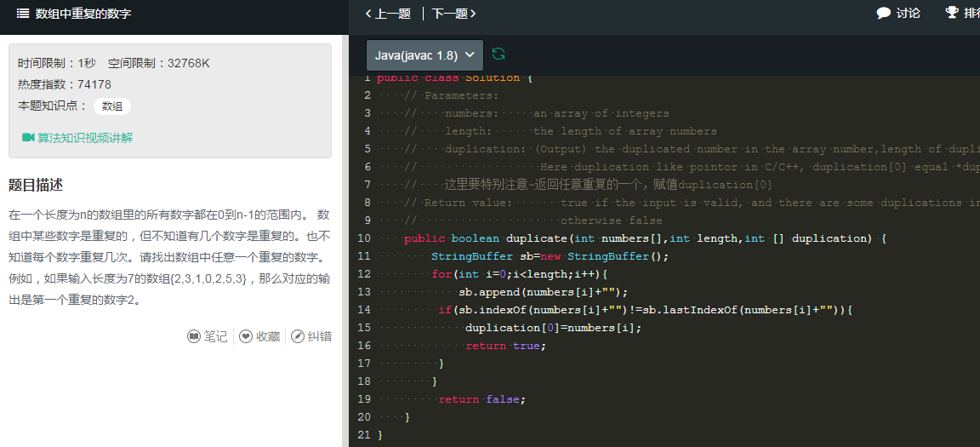Screen dimensions: 980x447
Task: Open the 讨论 discussion page
Action: tap(898, 13)
